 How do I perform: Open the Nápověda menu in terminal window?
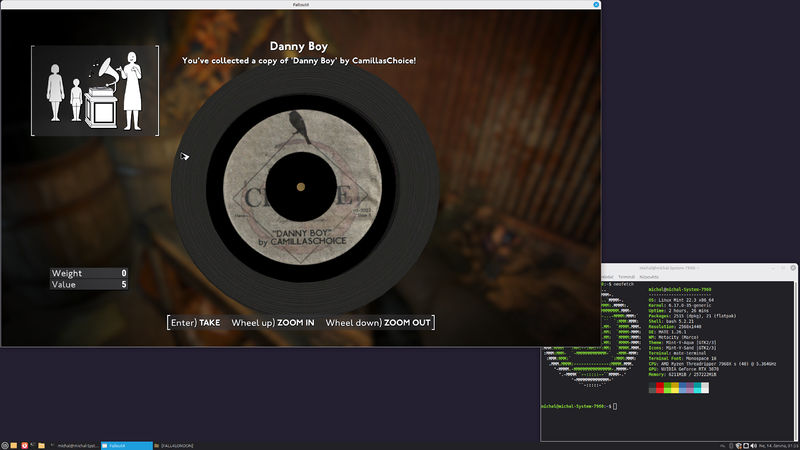tap(649, 277)
